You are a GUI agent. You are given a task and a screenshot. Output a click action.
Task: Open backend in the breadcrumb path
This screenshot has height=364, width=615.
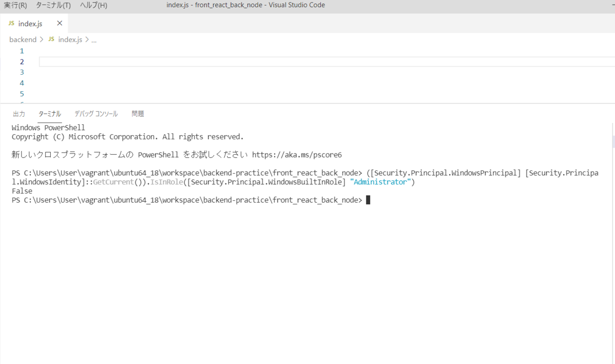23,39
